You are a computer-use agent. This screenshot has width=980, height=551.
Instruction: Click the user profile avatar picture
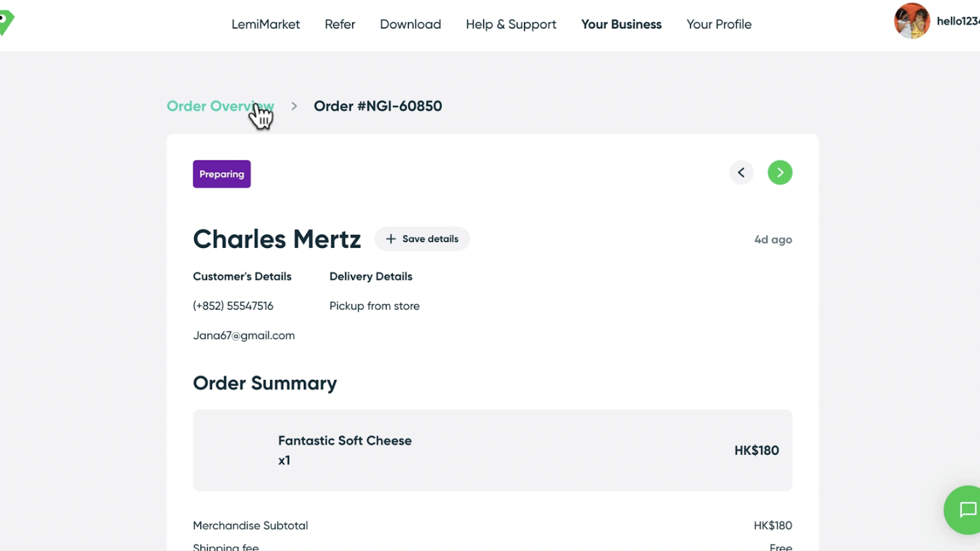pyautogui.click(x=911, y=21)
